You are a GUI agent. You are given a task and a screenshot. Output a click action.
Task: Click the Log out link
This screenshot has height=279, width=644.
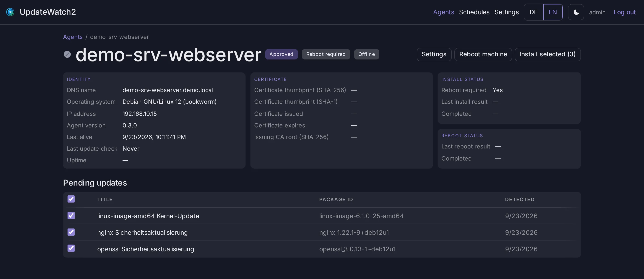(624, 12)
